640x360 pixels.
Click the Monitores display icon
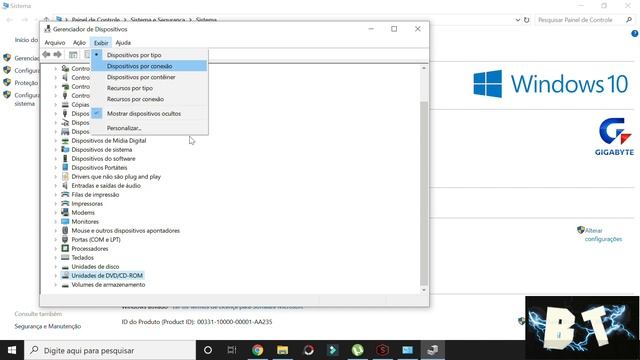(x=65, y=221)
